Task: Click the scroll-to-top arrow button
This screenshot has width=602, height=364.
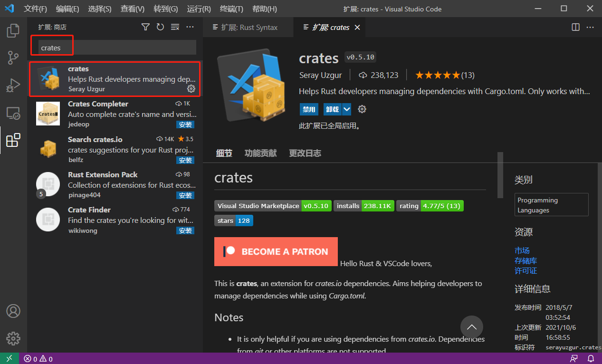Action: click(472, 327)
